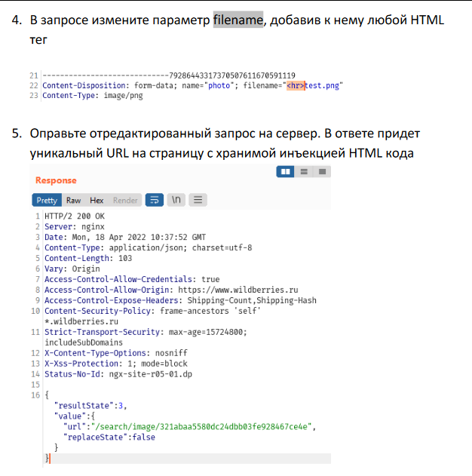Select the side-by-side layout icon
The image size is (472, 476).
(285, 172)
